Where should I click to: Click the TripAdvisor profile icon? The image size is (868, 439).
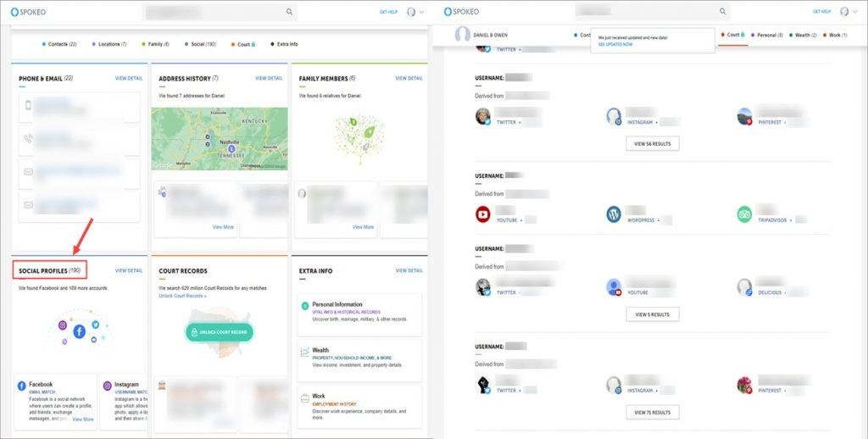tap(744, 214)
